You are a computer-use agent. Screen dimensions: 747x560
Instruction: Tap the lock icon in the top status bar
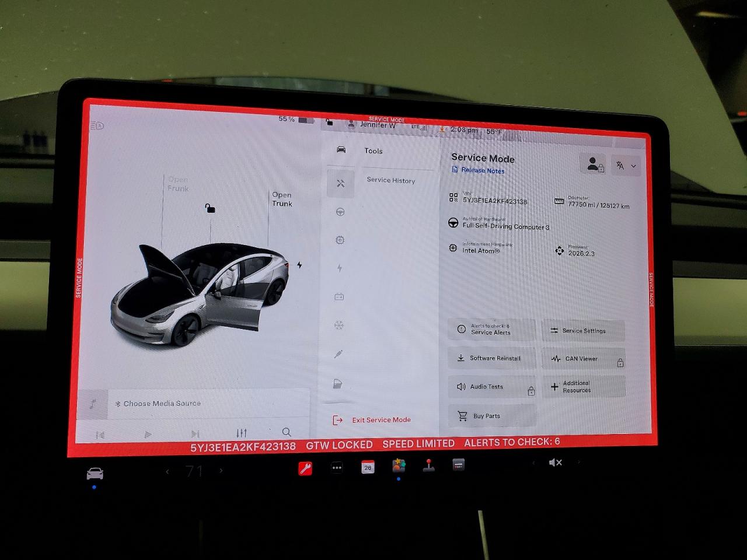[x=330, y=123]
